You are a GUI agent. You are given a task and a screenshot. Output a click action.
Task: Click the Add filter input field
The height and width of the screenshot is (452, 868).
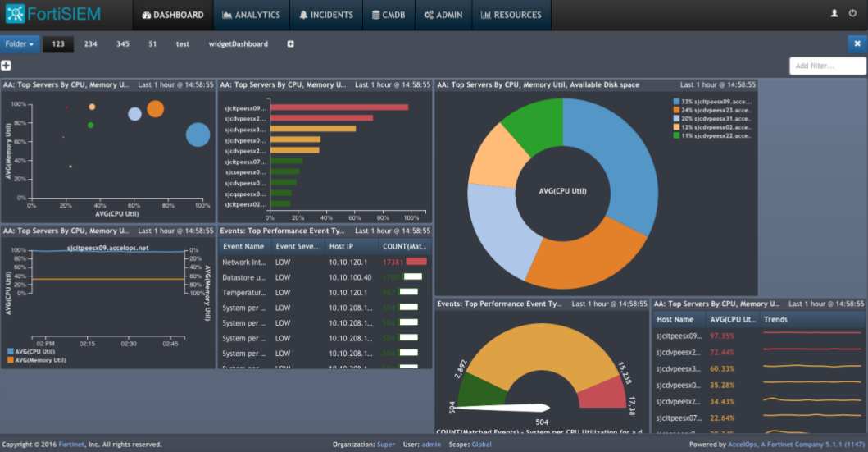click(x=826, y=66)
